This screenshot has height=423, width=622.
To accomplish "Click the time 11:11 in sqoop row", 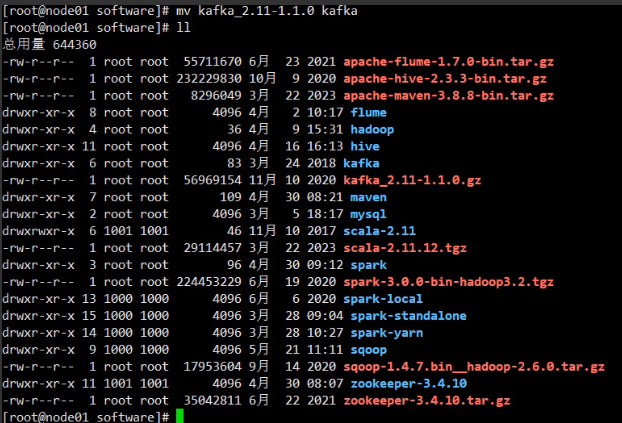I will tap(325, 350).
